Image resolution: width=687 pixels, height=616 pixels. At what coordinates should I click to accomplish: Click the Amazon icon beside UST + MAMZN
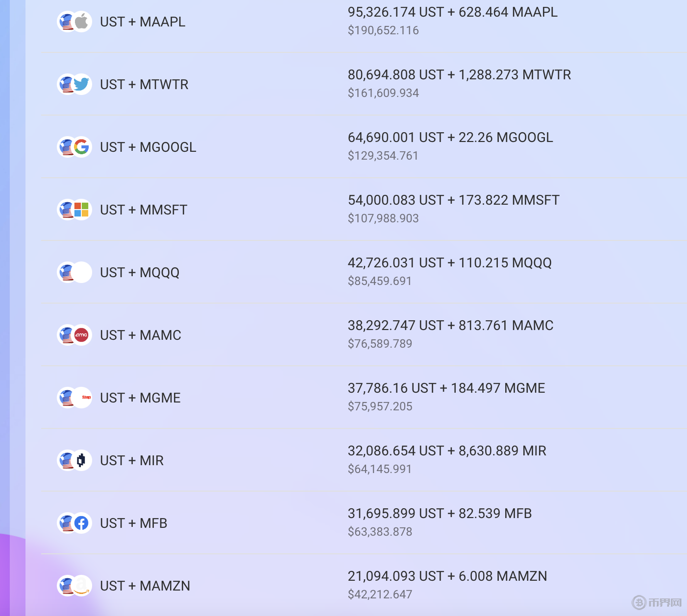tap(82, 586)
